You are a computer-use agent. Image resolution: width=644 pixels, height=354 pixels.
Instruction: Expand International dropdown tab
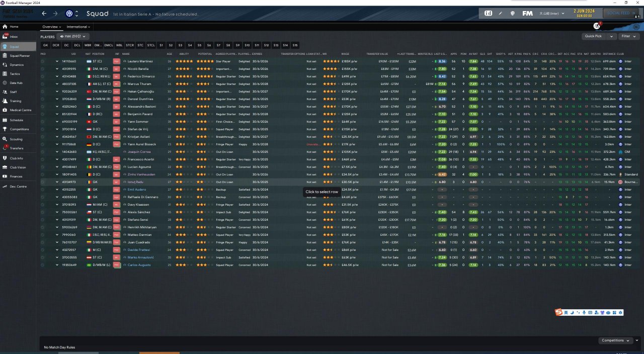(x=78, y=27)
